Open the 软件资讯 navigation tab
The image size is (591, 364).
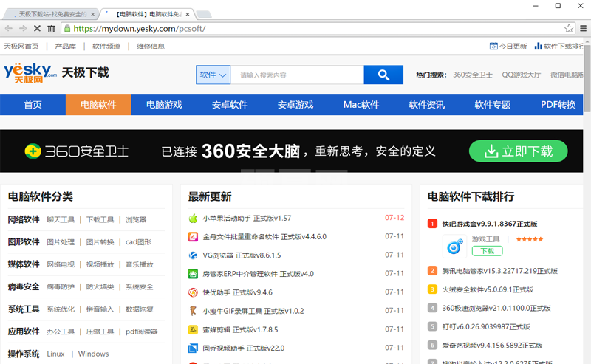(x=427, y=104)
